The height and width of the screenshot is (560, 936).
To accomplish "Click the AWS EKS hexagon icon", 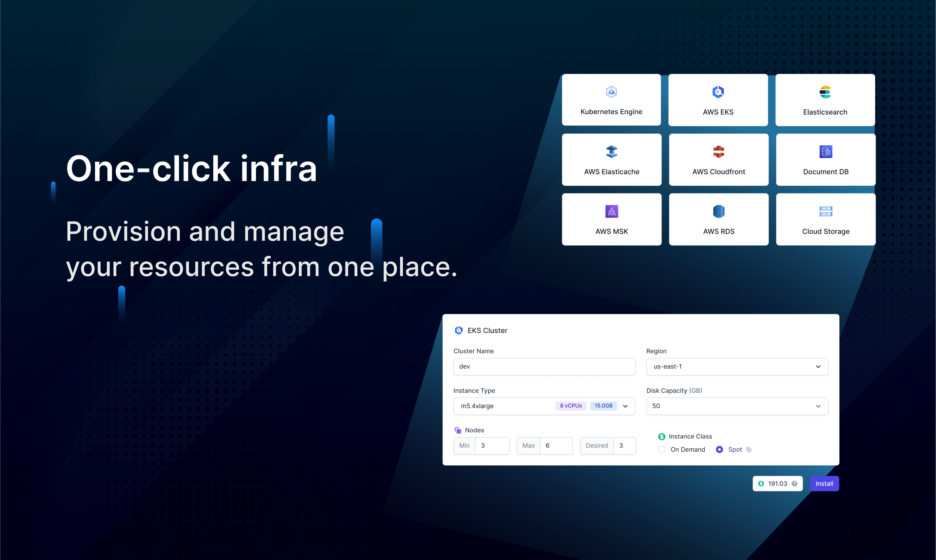I will click(718, 92).
